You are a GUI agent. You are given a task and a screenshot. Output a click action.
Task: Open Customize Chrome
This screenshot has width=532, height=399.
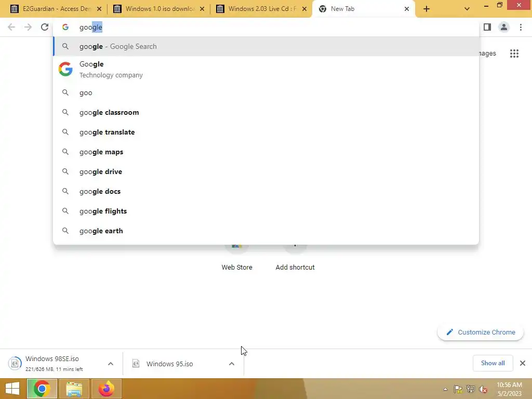tap(481, 332)
